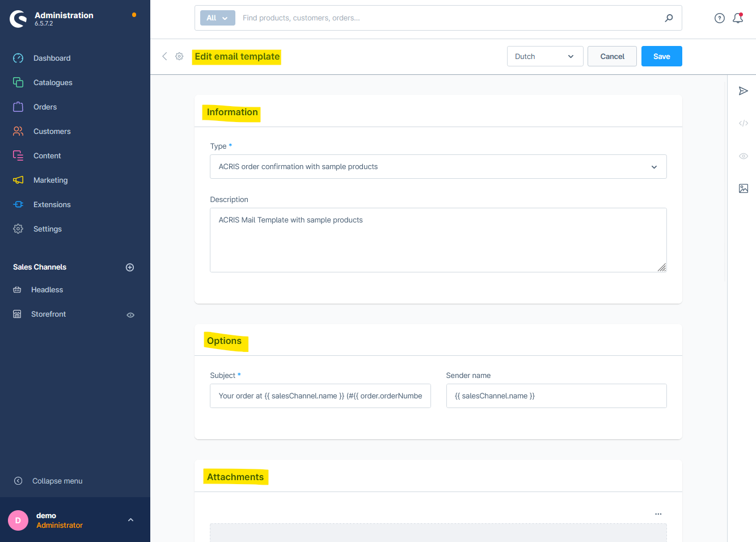Open Marketing in the menu
756x542 pixels.
pyautogui.click(x=50, y=180)
